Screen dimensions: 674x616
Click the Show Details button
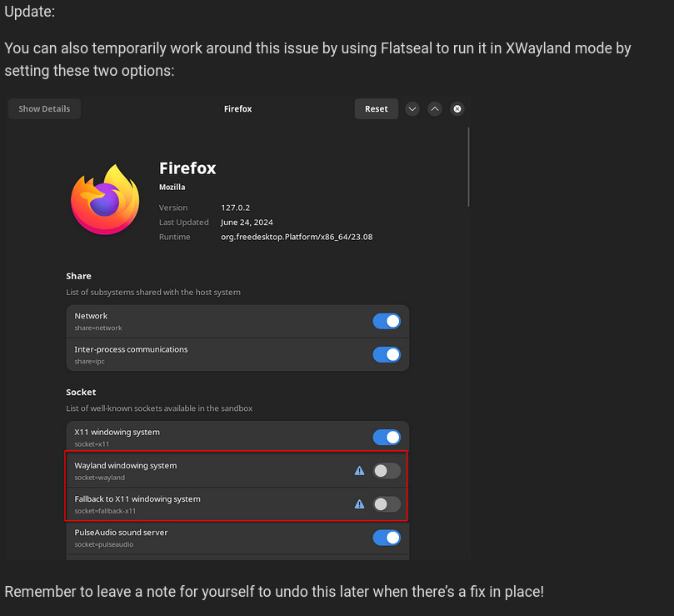click(44, 108)
